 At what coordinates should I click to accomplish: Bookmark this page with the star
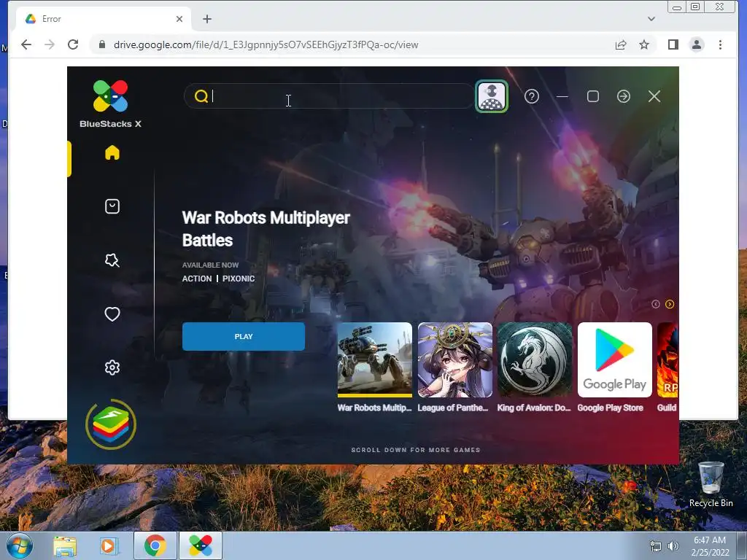644,44
